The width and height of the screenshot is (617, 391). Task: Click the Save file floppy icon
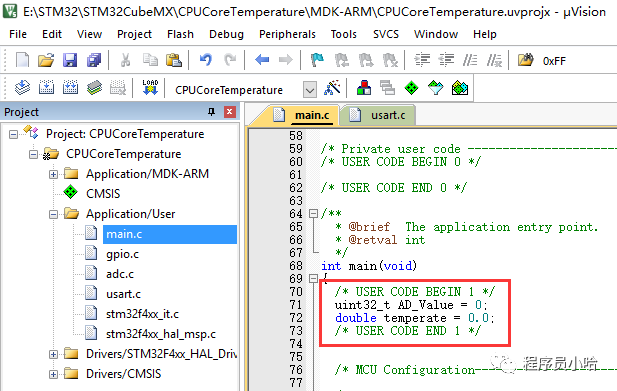70,60
